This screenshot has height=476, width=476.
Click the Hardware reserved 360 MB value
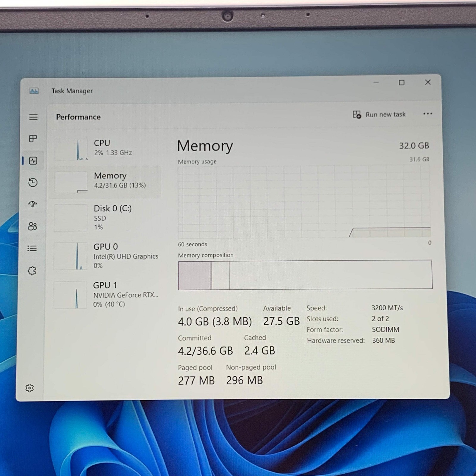(383, 340)
